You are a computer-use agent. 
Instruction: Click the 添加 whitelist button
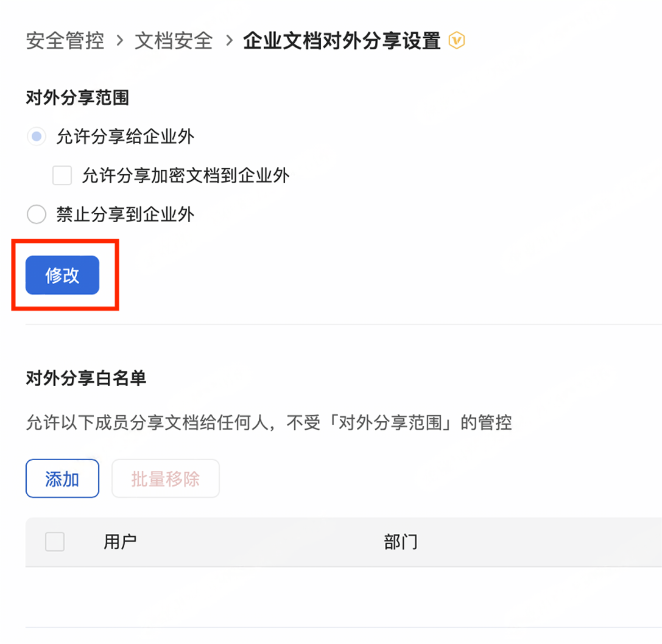tap(63, 478)
